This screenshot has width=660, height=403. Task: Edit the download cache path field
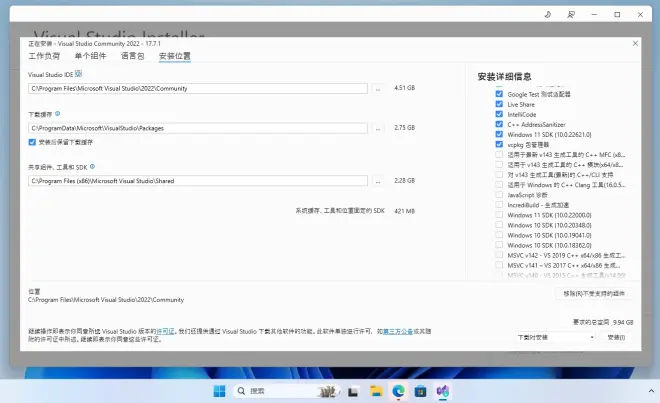click(198, 128)
